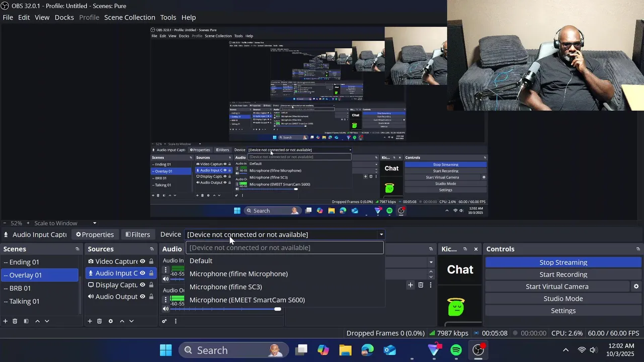Move scene down with Scenes down arrow
The image size is (644, 362).
(x=47, y=321)
